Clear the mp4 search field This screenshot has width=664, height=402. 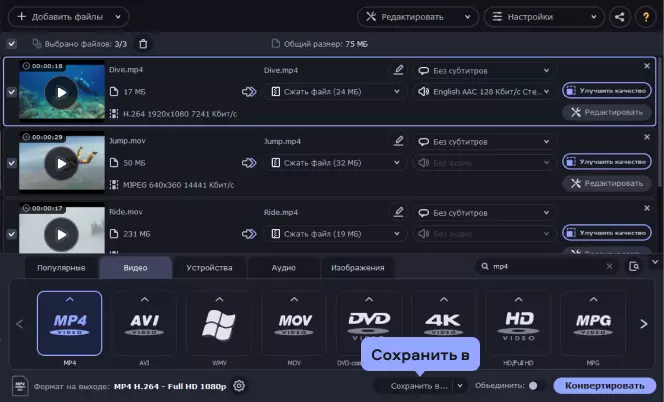pyautogui.click(x=609, y=266)
